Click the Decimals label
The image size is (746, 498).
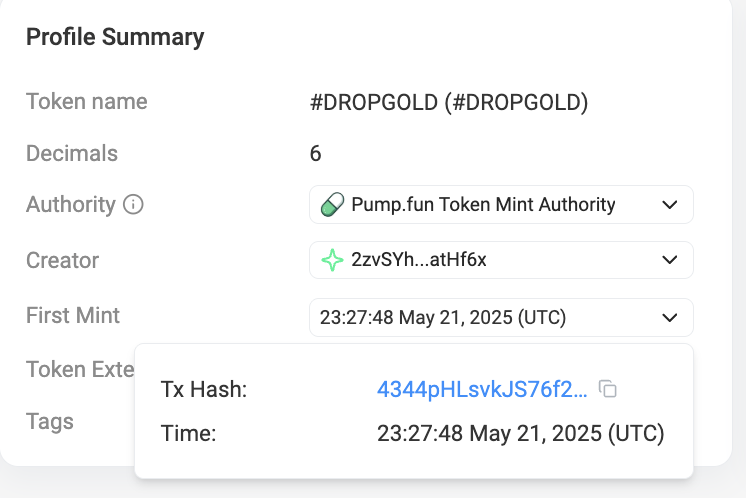[x=72, y=153]
